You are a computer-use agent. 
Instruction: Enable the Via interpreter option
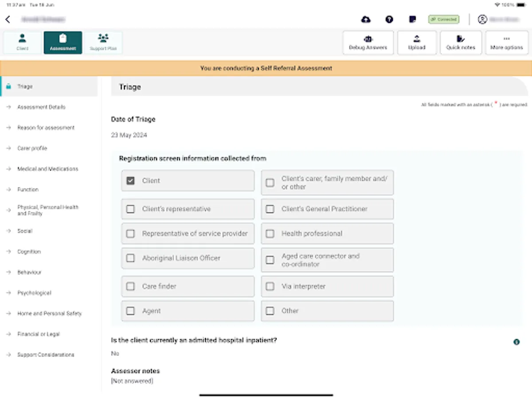tap(270, 286)
